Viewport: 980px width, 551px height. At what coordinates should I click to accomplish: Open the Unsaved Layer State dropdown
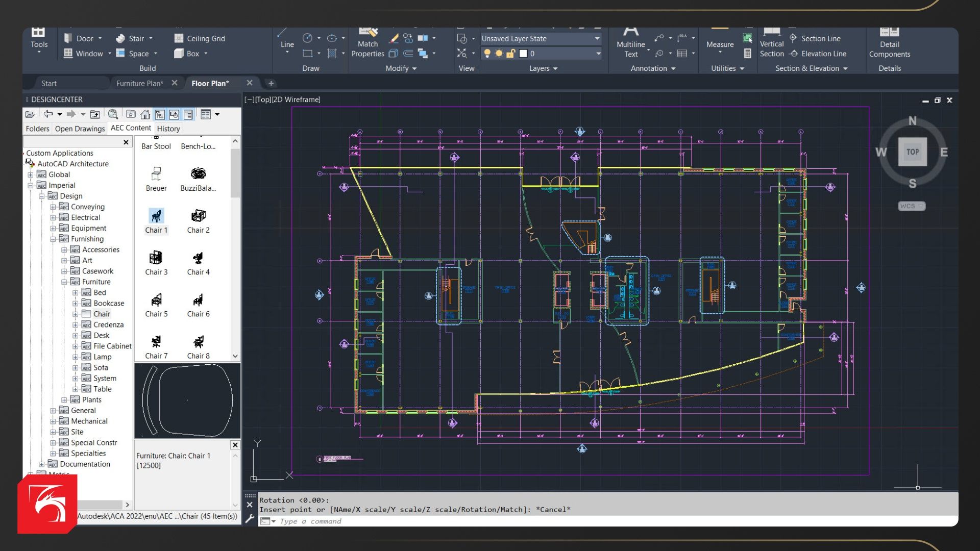(597, 39)
